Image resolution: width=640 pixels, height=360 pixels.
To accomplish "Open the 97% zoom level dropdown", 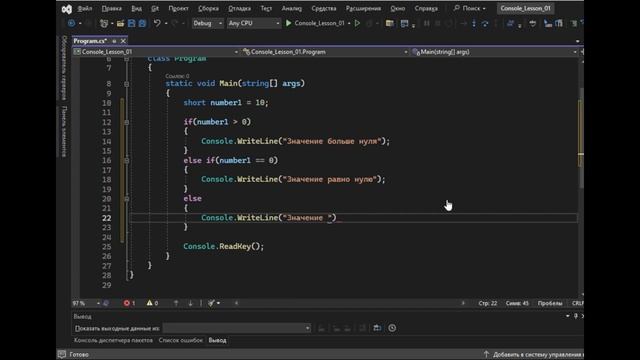I will tap(86, 303).
